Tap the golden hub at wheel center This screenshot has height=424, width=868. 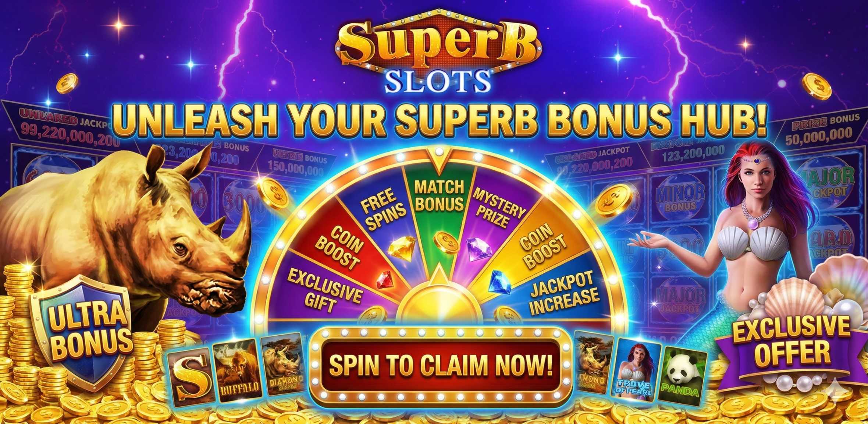[438, 298]
